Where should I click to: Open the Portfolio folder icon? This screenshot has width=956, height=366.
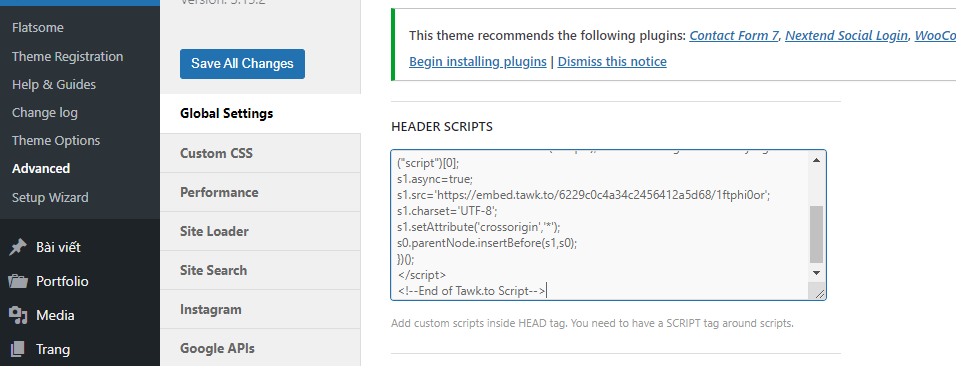coord(18,281)
